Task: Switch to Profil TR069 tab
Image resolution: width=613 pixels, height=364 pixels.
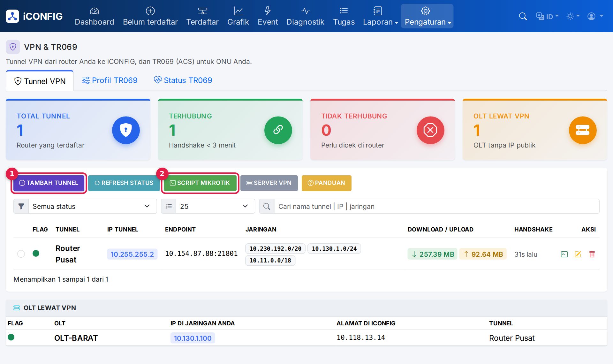Action: [110, 80]
